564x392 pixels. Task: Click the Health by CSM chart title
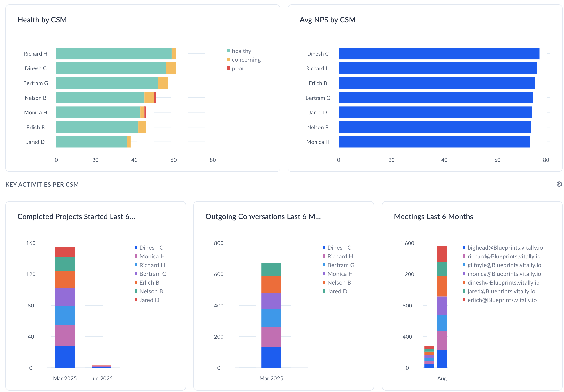click(42, 20)
